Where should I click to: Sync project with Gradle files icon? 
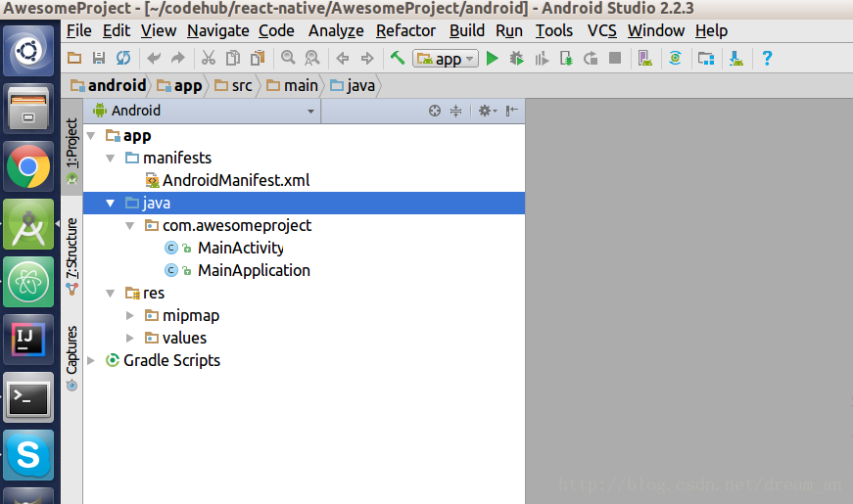[x=675, y=58]
